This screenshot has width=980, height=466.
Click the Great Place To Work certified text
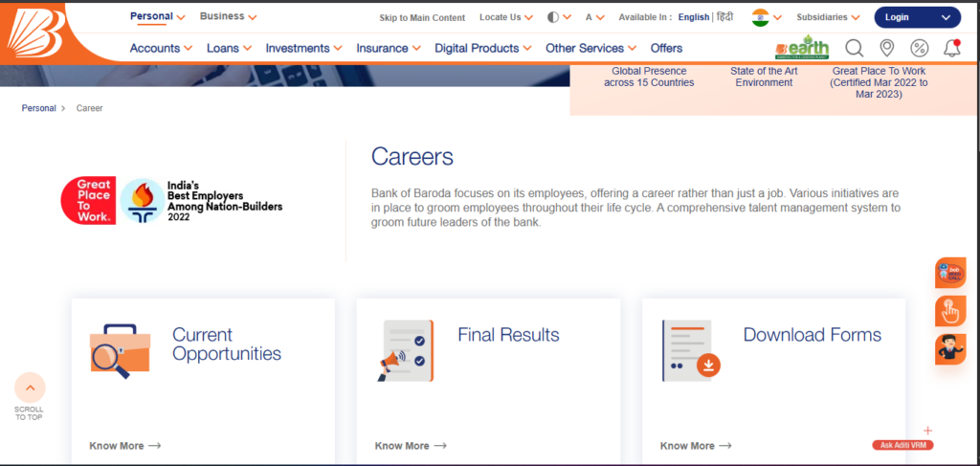click(879, 82)
